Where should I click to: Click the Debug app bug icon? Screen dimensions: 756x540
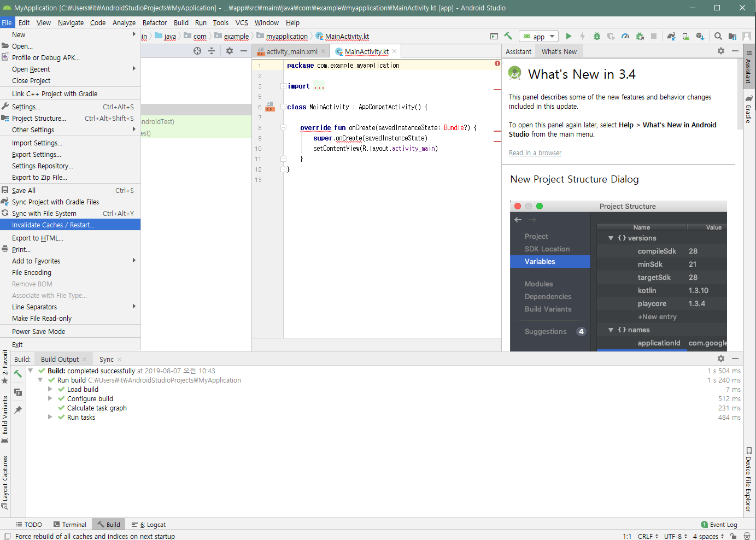click(597, 36)
